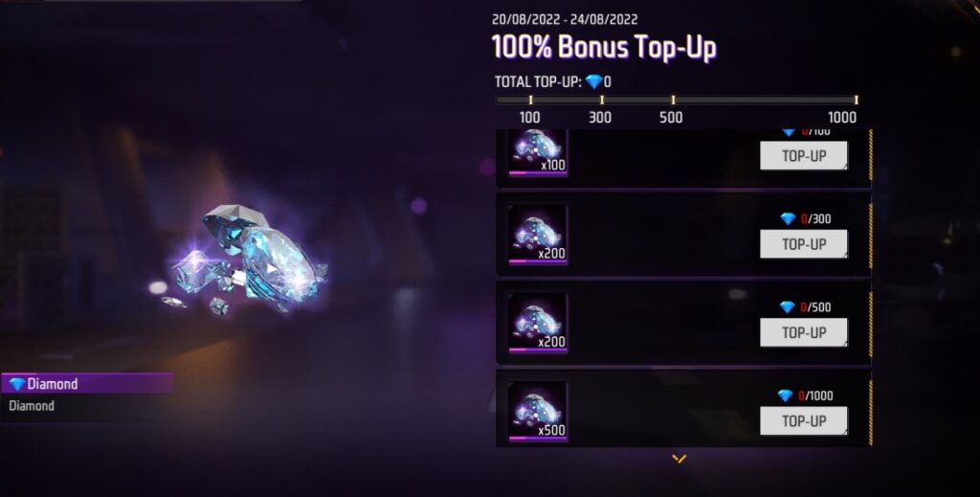Click TOP-UP button for the 1000 tier
This screenshot has height=497, width=980.
coord(804,420)
